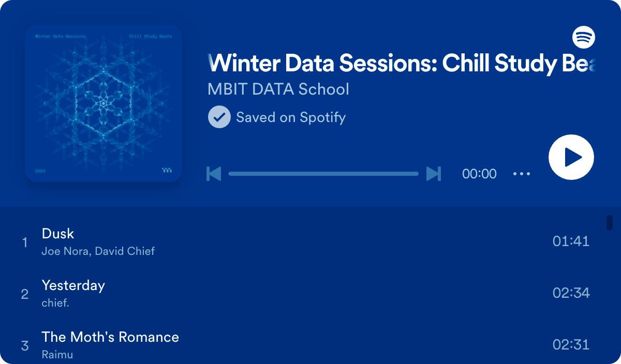The image size is (621, 364).
Task: Click the 01:41 duration of Dusk
Action: coord(571,241)
